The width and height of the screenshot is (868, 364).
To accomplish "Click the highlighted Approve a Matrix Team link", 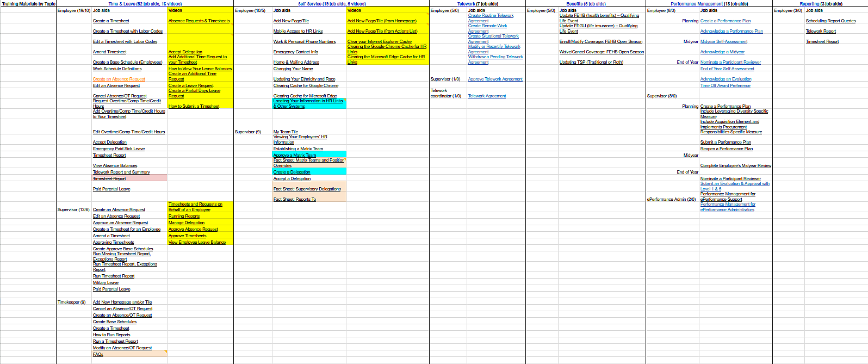I will 295,156.
